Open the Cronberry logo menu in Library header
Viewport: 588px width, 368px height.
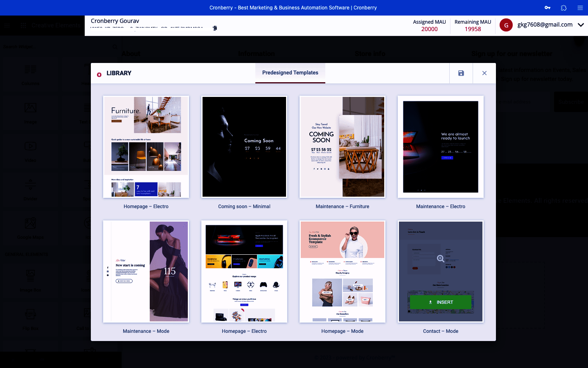(x=99, y=74)
